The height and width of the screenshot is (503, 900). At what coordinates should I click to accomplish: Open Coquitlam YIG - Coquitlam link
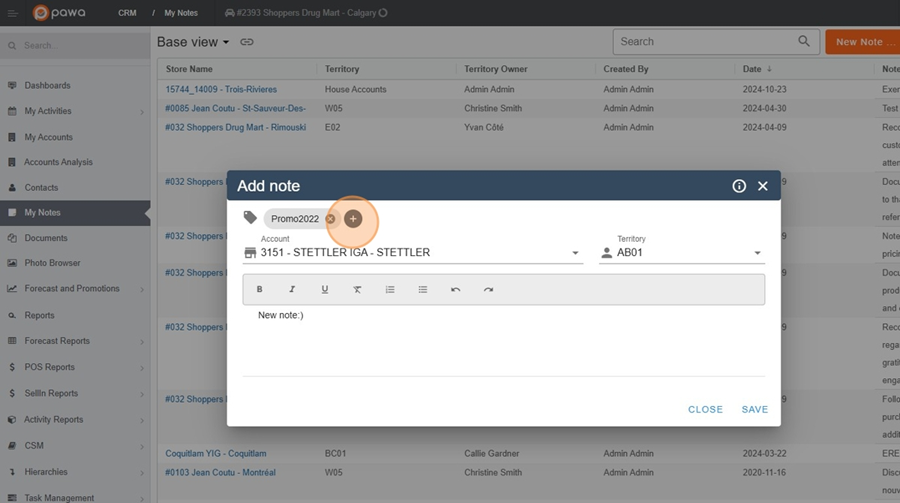[216, 453]
